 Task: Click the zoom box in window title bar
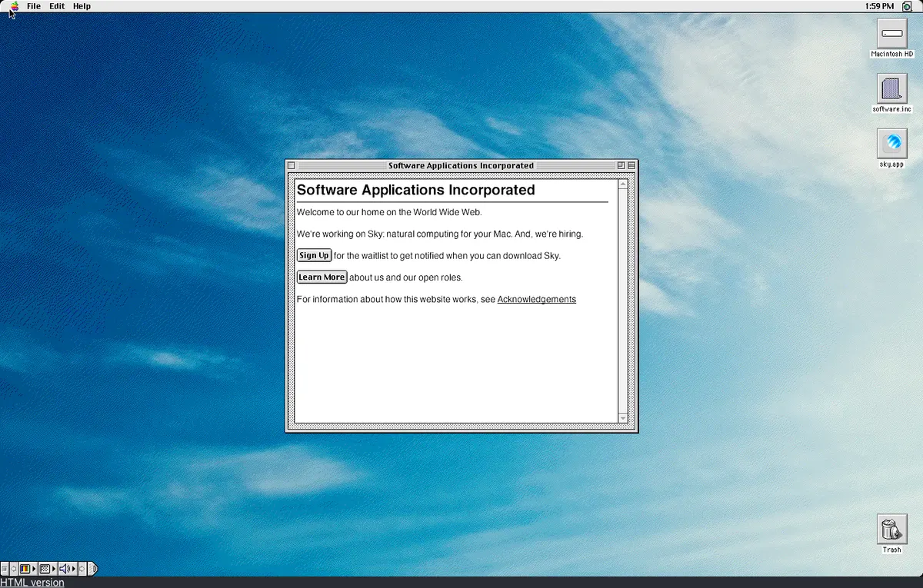621,165
